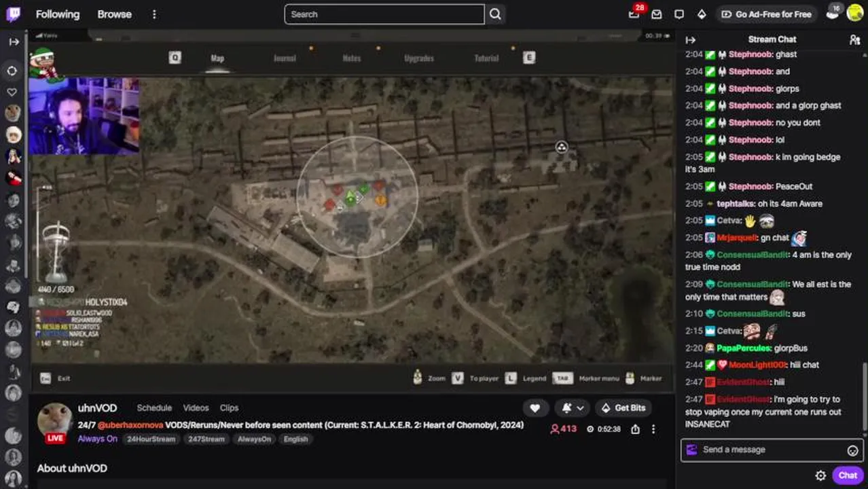This screenshot has height=489, width=868.
Task: Follow the channel with heart button
Action: [535, 408]
